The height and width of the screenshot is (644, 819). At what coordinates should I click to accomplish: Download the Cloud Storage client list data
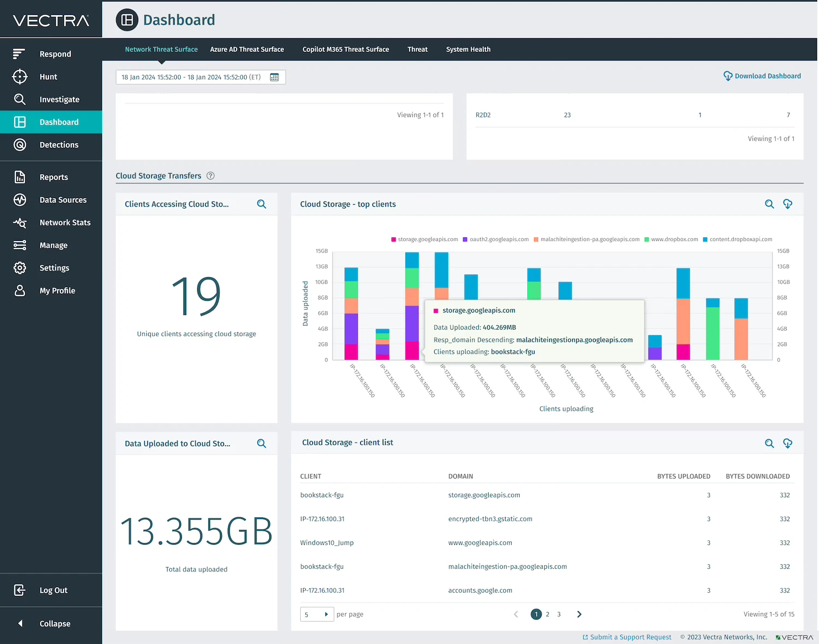pyautogui.click(x=788, y=443)
